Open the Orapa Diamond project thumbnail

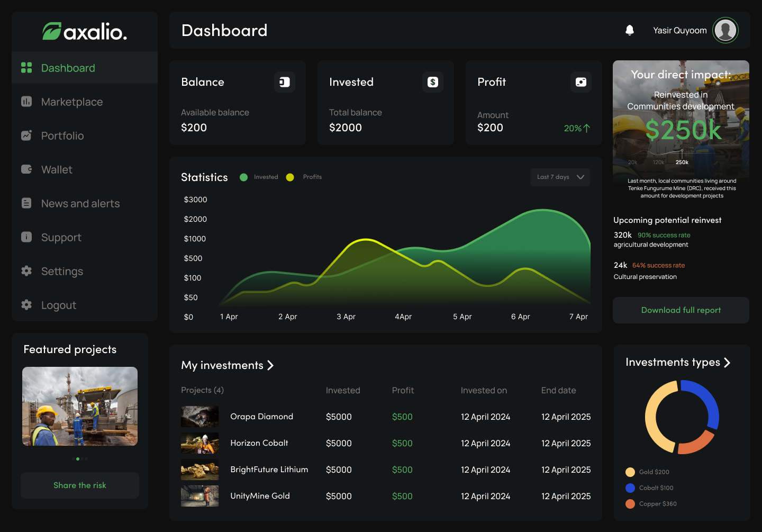tap(199, 417)
